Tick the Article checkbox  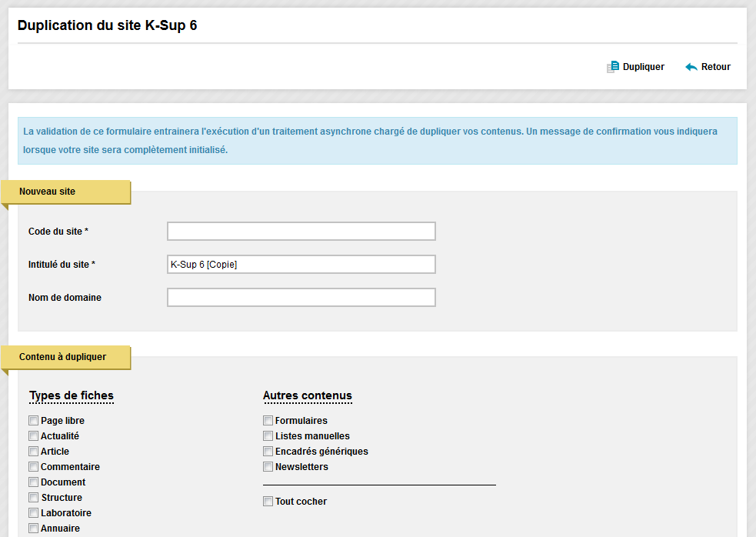click(33, 452)
